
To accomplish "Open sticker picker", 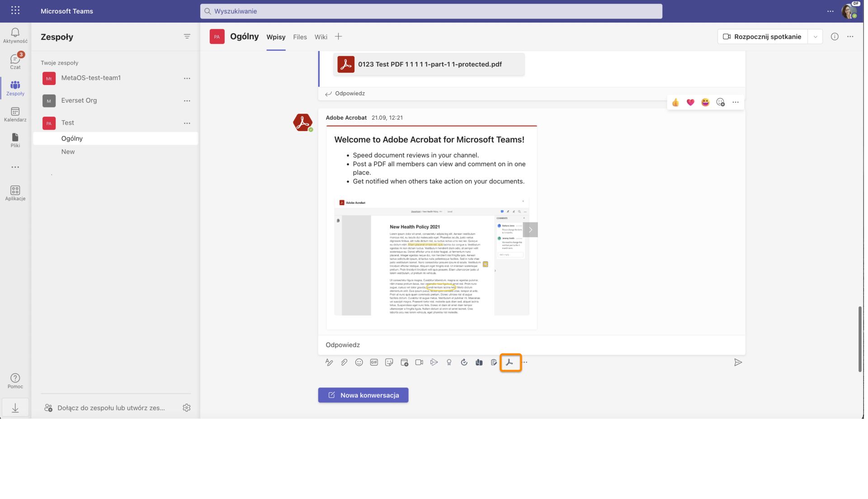I will (x=389, y=362).
